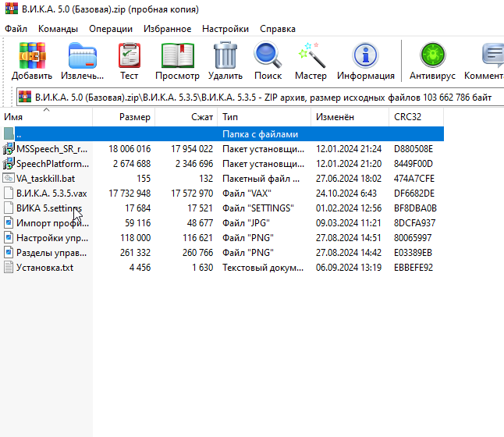Click the packed size 260 766

coord(197,252)
